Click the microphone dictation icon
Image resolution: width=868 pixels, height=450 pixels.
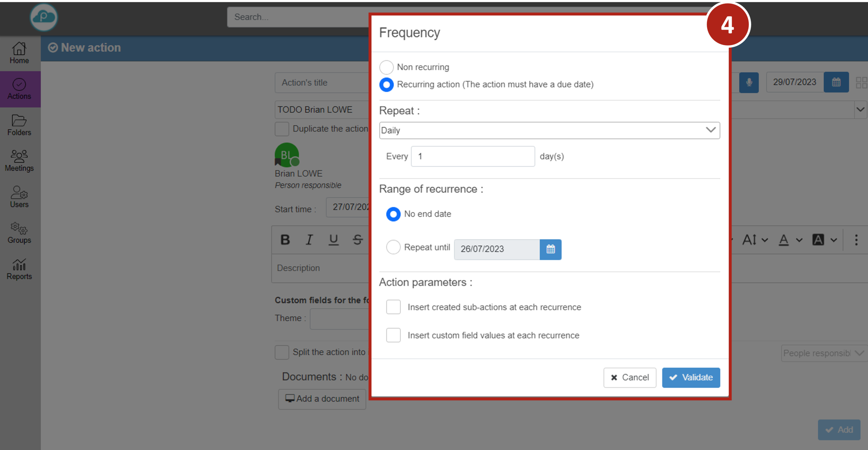749,82
